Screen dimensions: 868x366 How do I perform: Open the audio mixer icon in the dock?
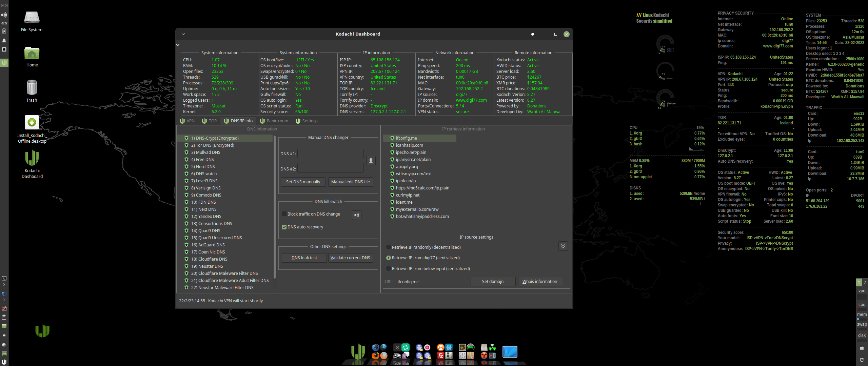coord(462,355)
